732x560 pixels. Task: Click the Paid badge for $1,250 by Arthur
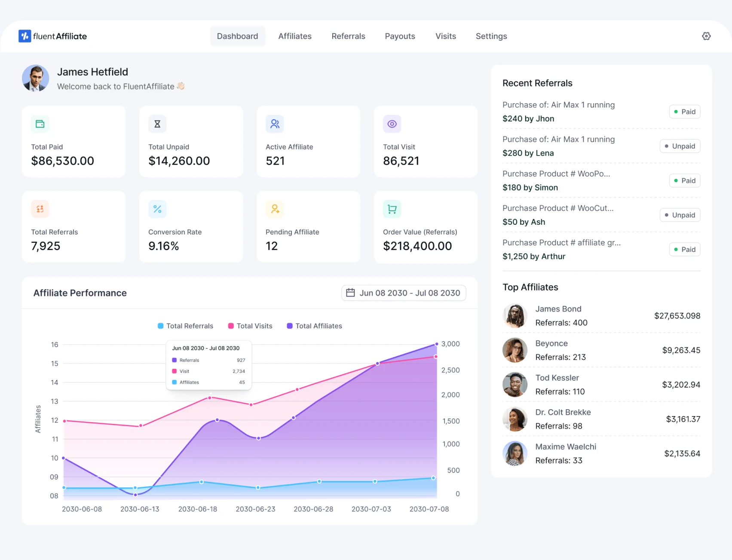[685, 249]
